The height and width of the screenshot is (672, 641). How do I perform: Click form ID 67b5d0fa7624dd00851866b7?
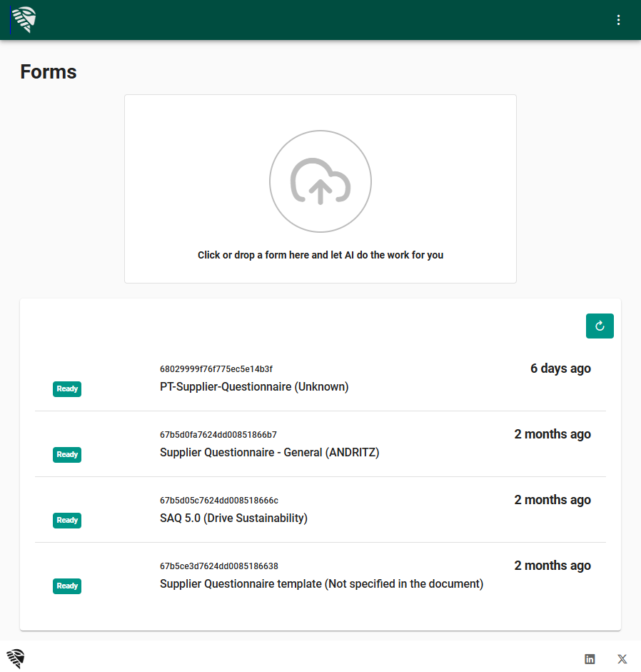218,435
